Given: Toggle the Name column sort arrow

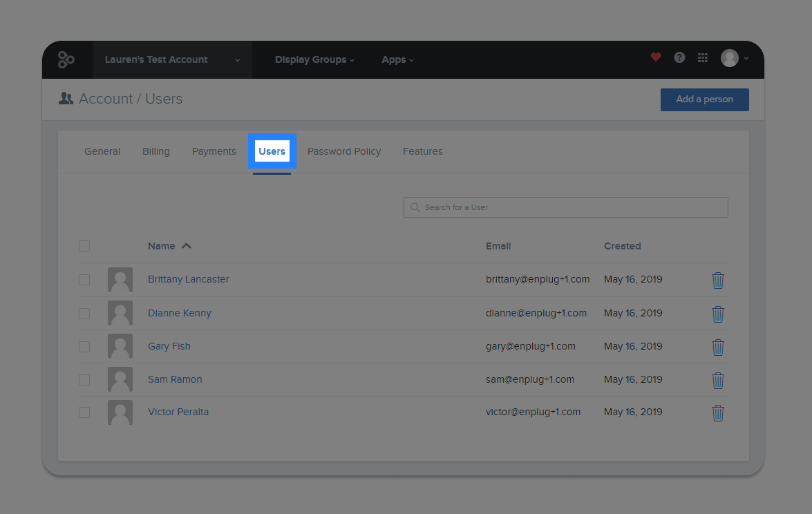Looking at the screenshot, I should (187, 245).
